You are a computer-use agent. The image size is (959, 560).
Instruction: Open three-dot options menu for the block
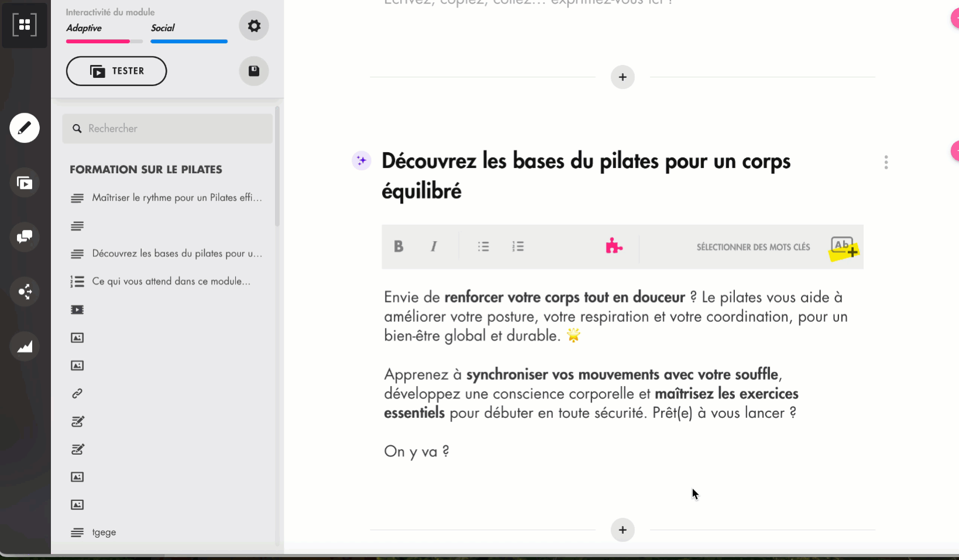(x=886, y=162)
